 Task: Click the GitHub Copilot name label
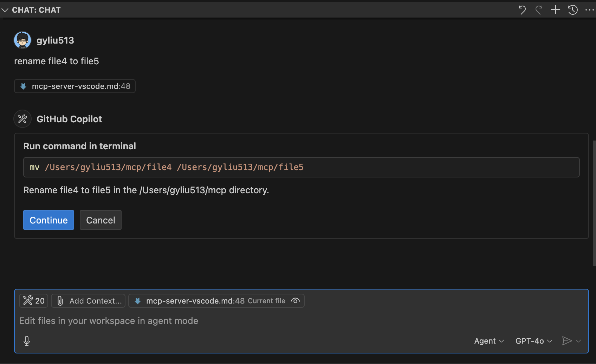coord(69,119)
